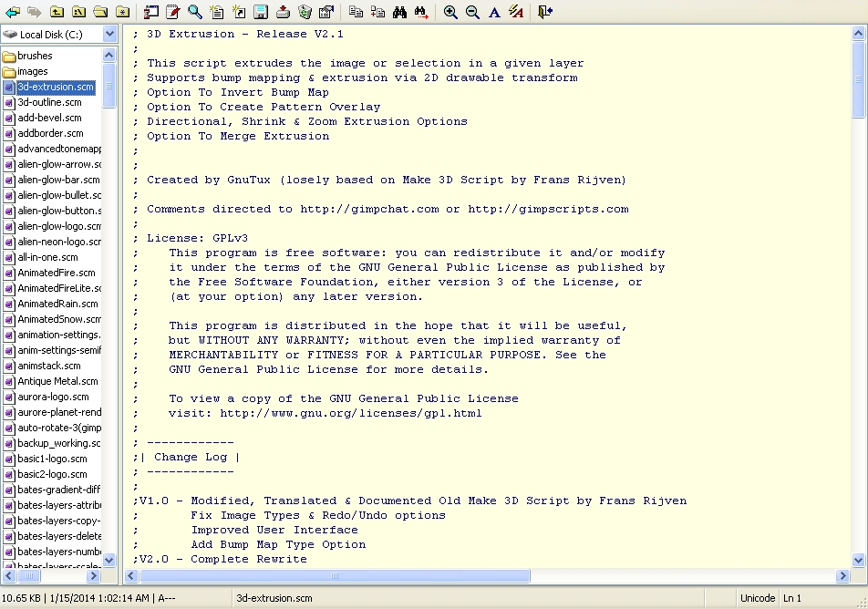The height and width of the screenshot is (609, 868).
Task: Click file list scroll up arrow
Action: tap(109, 55)
